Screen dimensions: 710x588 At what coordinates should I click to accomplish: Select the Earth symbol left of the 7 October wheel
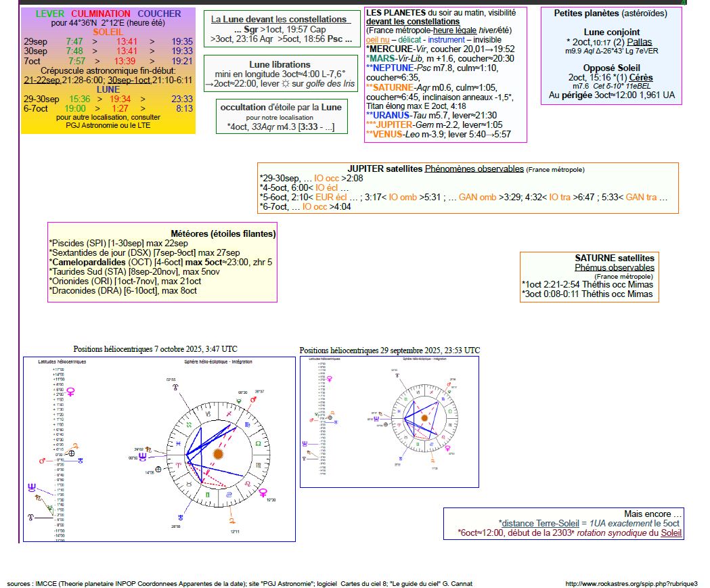point(158,469)
